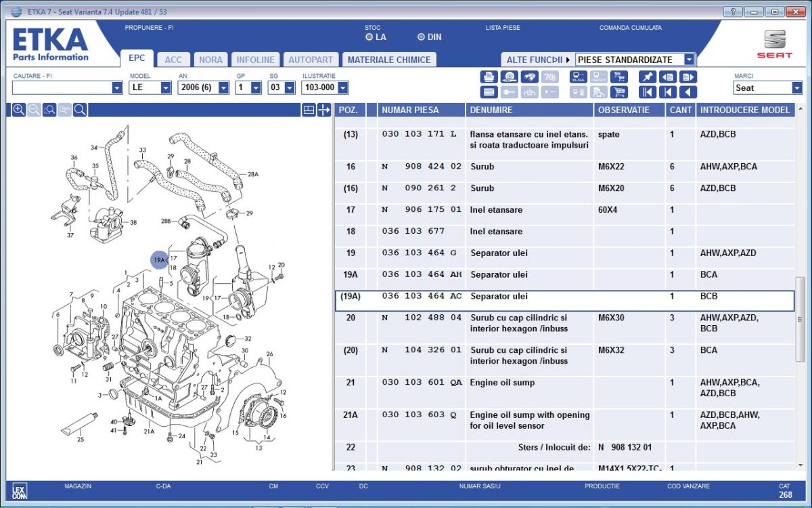Click the pushpin icon in the toolbar

[x=647, y=77]
